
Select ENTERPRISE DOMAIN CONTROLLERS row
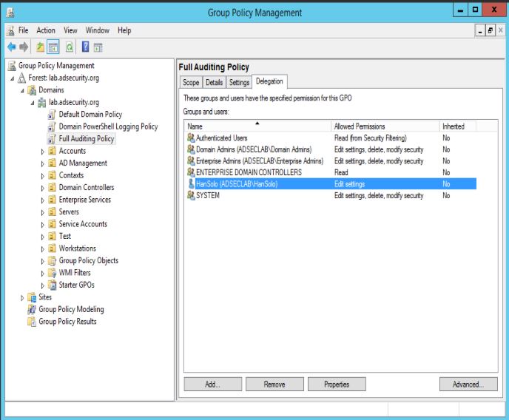pyautogui.click(x=331, y=172)
